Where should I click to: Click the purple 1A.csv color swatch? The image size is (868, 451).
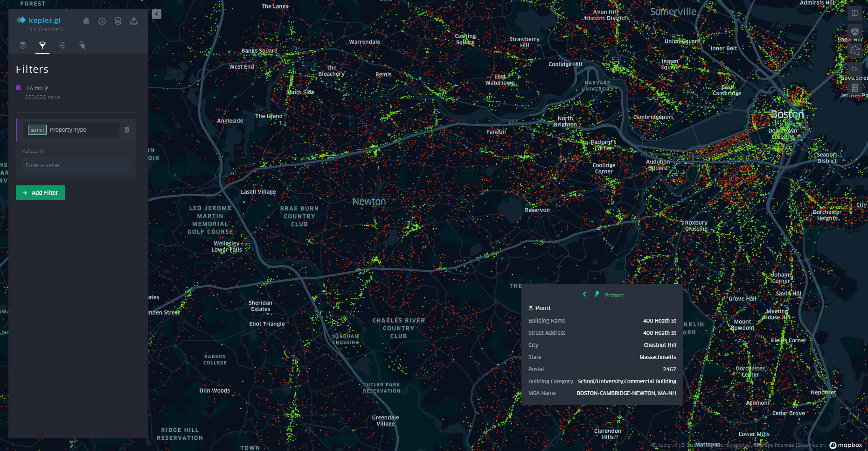18,88
